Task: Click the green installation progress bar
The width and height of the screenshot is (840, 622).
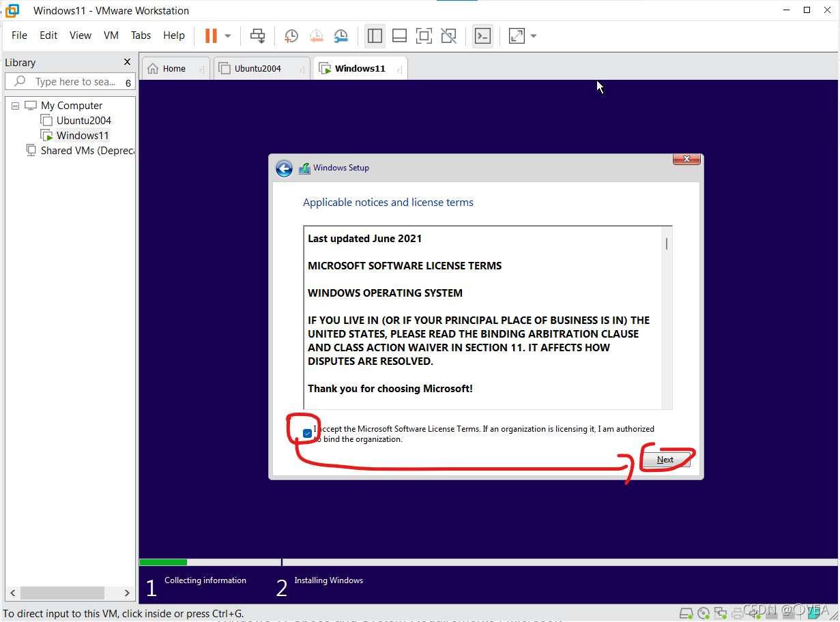Action: click(163, 563)
